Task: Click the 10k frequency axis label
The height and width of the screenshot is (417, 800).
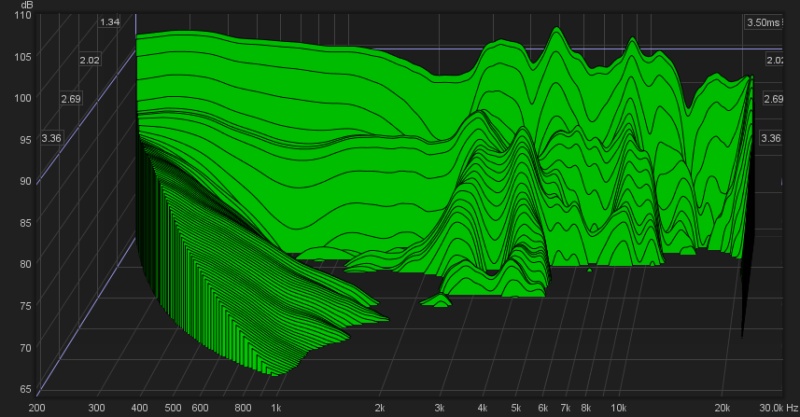Action: 619,408
